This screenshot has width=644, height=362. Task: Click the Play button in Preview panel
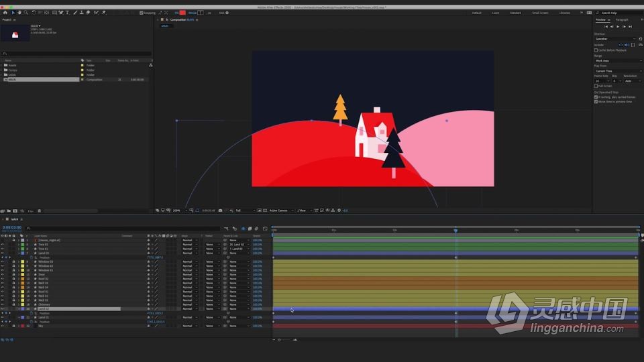[x=618, y=27]
